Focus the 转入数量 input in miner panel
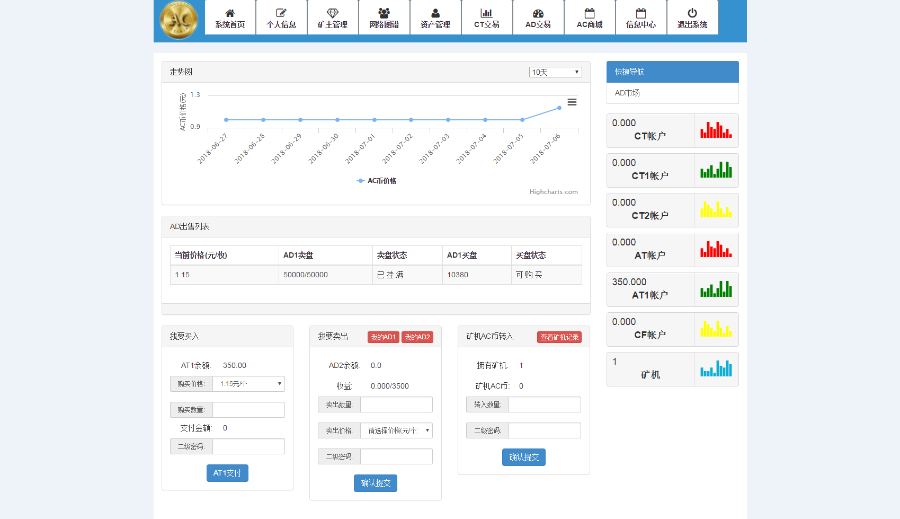Screen dimensions: 900x519 point(545,405)
